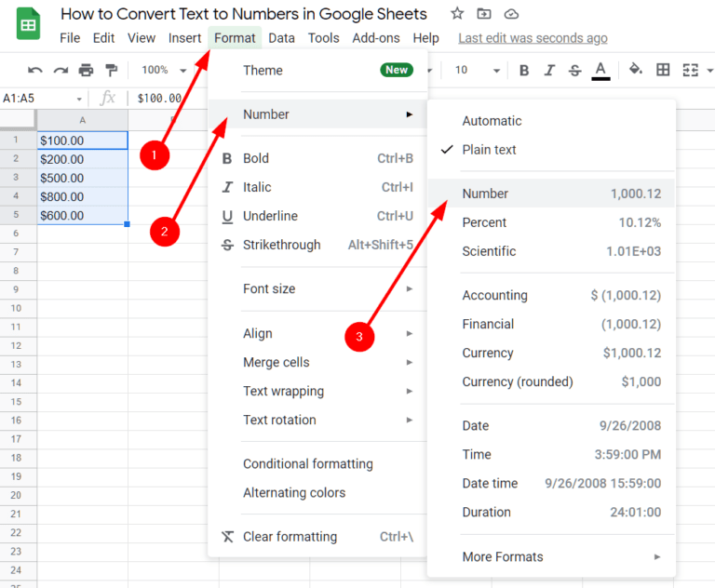Open the 'Last edit was seconds ago' link
The image size is (715, 588).
click(533, 38)
